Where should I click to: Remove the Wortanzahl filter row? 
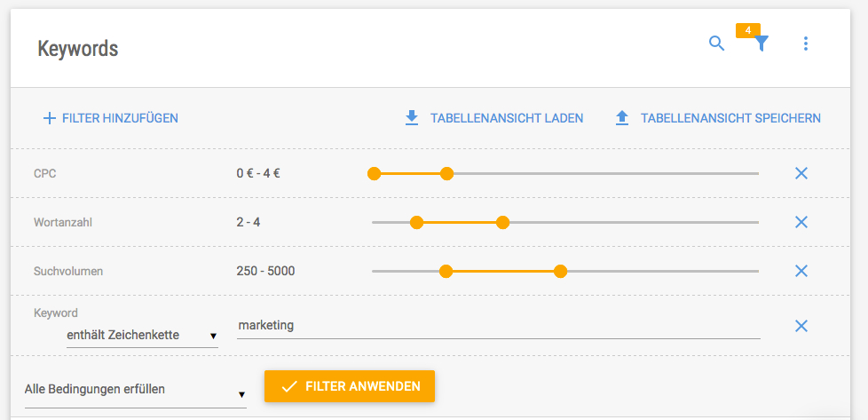pyautogui.click(x=801, y=222)
